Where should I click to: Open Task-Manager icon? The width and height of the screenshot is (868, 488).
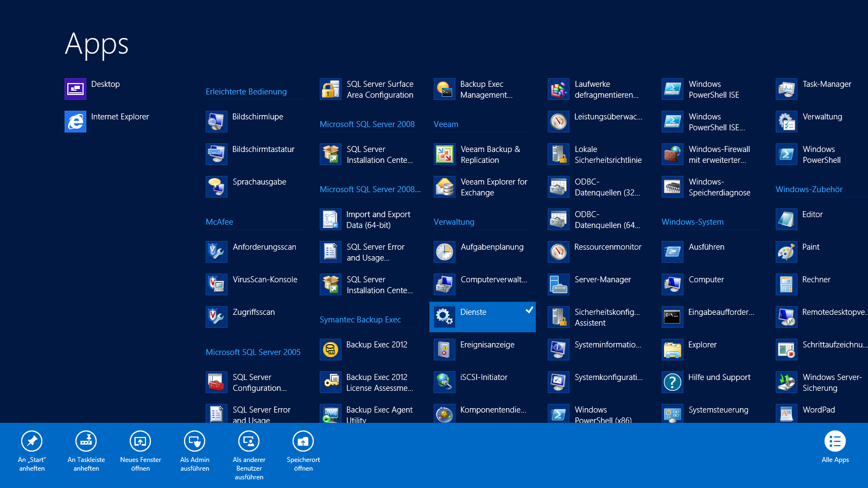[787, 89]
